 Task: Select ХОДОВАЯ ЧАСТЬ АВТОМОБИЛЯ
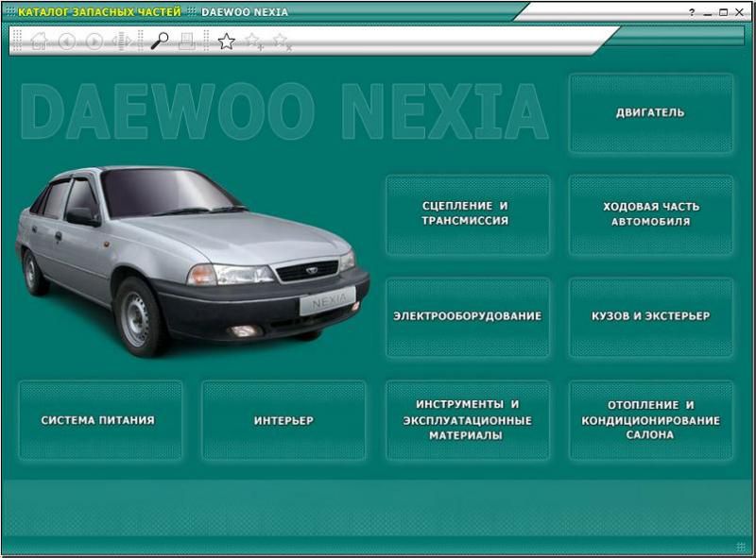650,213
